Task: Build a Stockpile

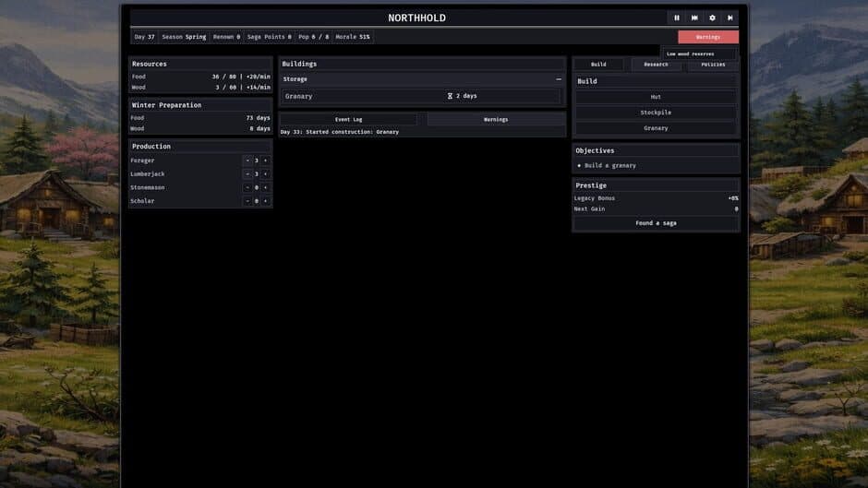Action: coord(656,113)
